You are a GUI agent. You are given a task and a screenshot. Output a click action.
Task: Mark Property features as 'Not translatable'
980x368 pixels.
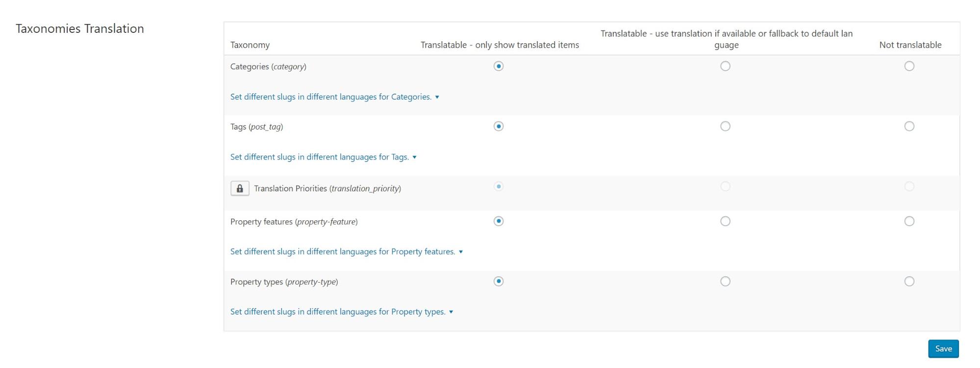pos(909,221)
